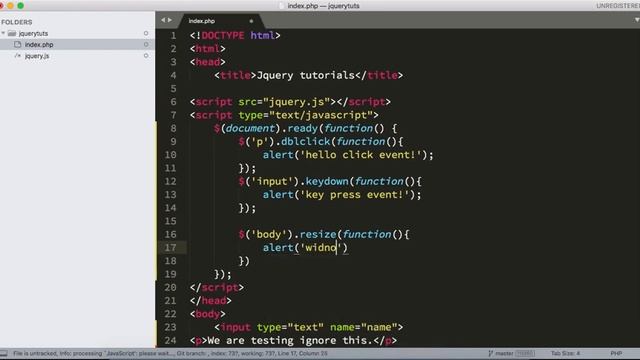Click the status circle on the jquery.js row

tap(146, 56)
